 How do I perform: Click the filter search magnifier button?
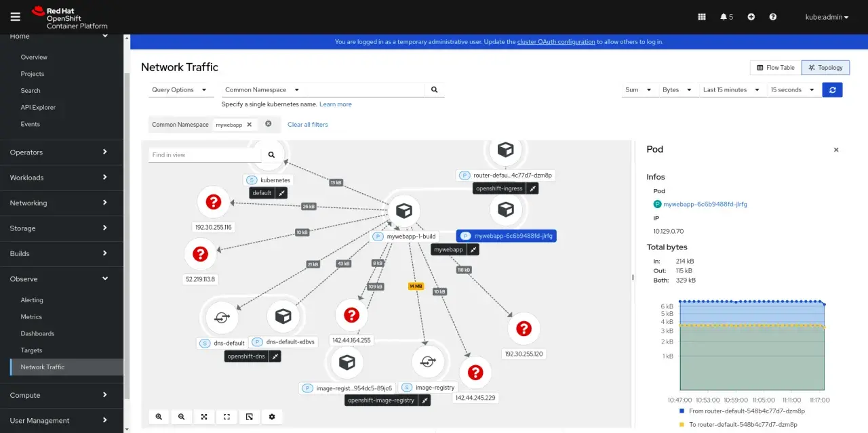click(x=435, y=89)
